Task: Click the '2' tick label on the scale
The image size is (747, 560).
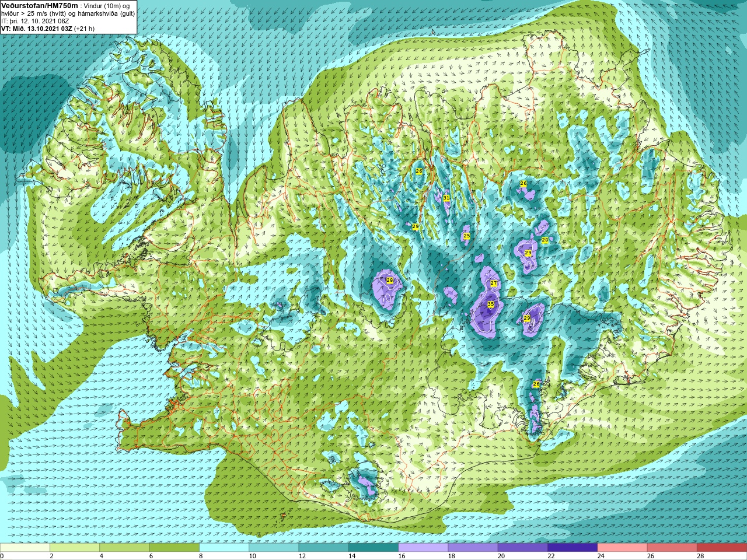Action: tap(51, 556)
